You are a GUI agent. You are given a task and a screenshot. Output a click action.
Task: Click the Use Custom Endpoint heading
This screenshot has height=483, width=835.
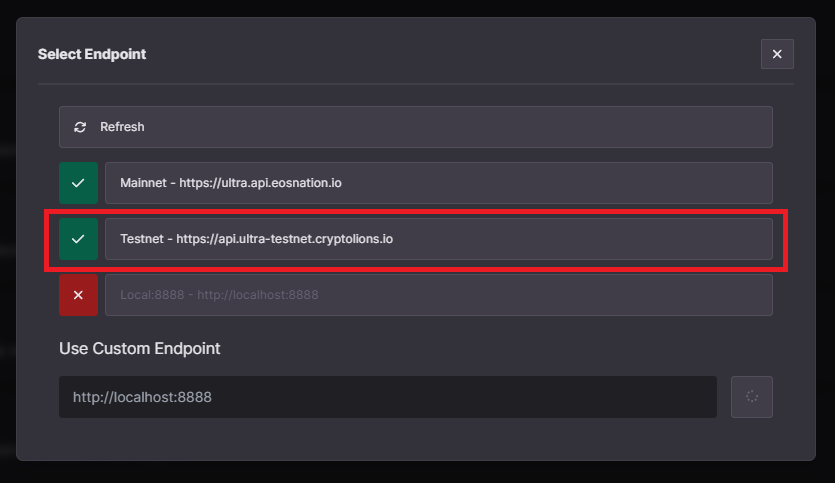[140, 348]
